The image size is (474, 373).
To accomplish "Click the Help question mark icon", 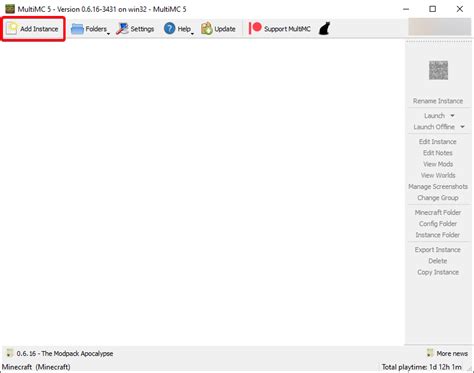I will (169, 29).
